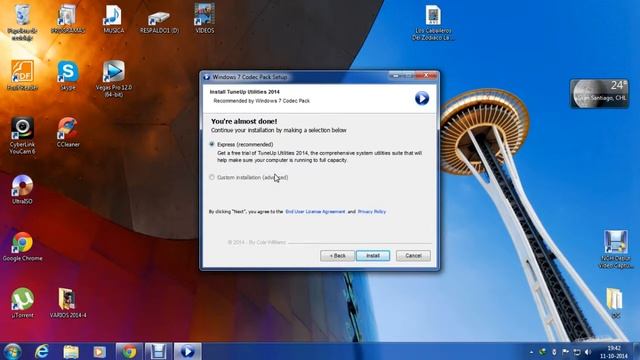Select Express (recommended) radio option
The height and width of the screenshot is (360, 640).
click(x=211, y=144)
